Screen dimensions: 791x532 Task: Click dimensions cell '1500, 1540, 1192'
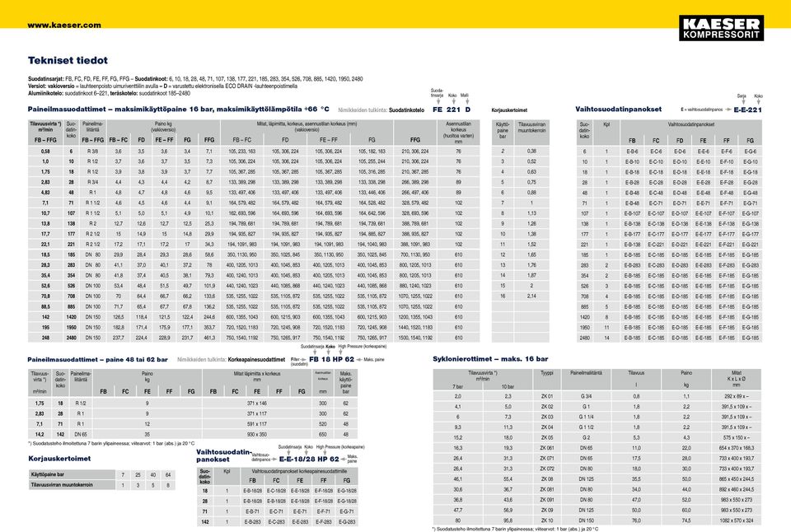point(415,338)
